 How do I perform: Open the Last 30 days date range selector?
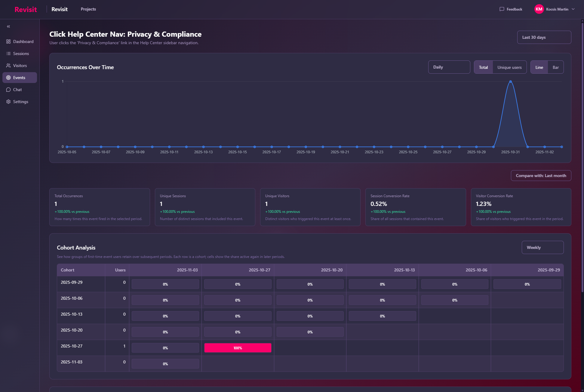pos(544,37)
